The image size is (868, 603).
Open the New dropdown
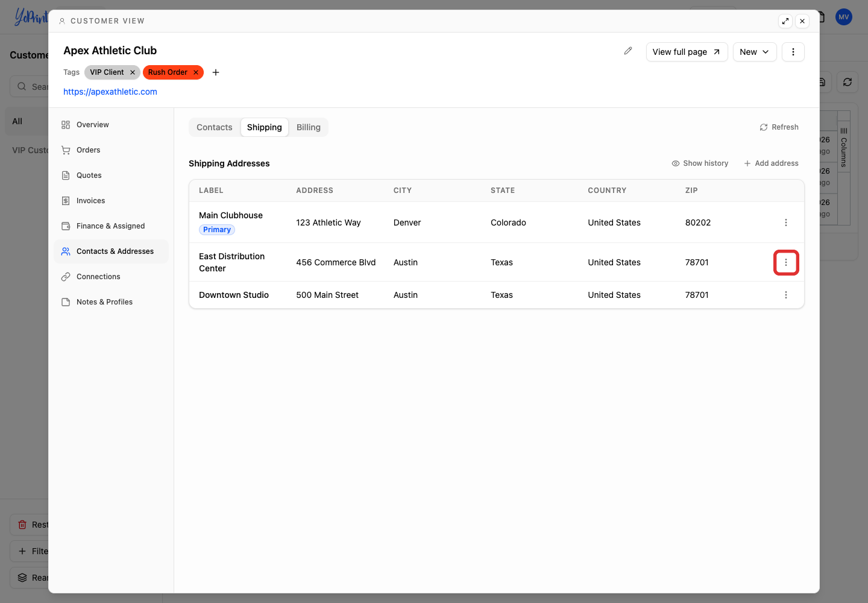click(755, 52)
